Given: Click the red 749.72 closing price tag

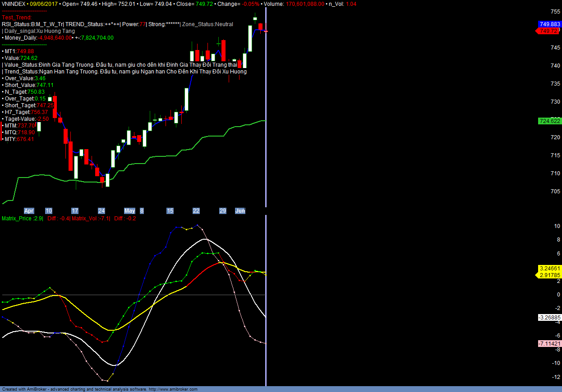Looking at the screenshot, I should [549, 31].
